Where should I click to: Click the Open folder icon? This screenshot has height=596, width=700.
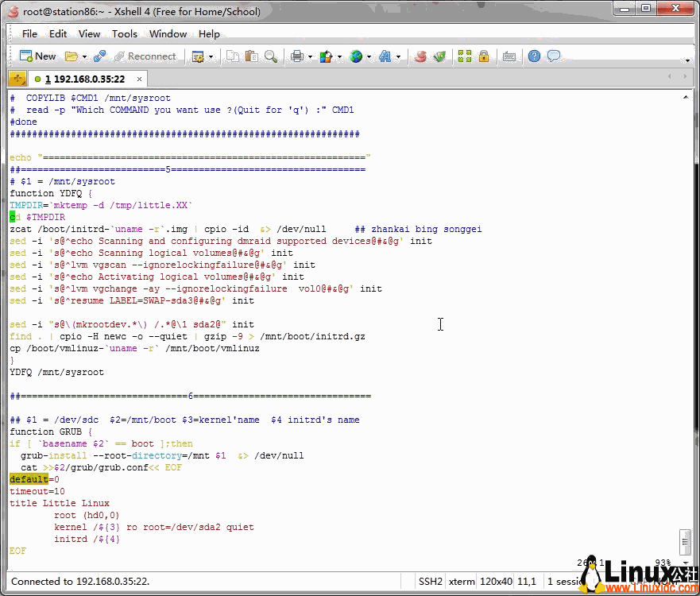point(71,56)
